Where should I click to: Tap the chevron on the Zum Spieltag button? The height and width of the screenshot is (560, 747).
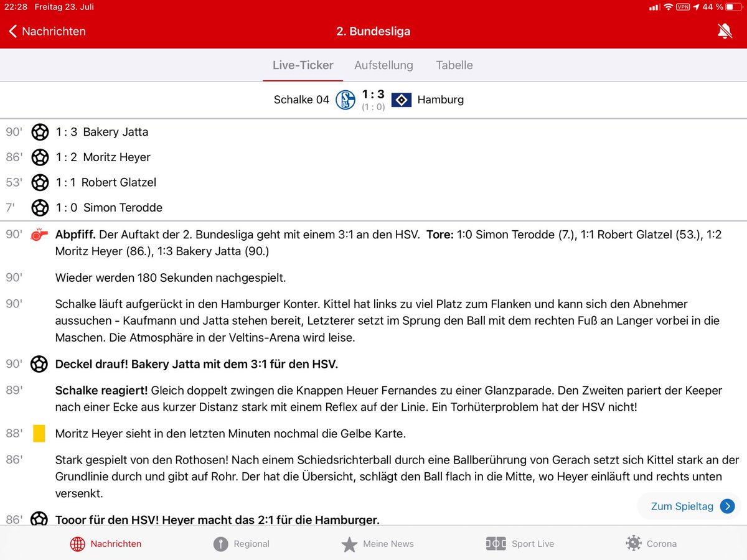pyautogui.click(x=726, y=506)
